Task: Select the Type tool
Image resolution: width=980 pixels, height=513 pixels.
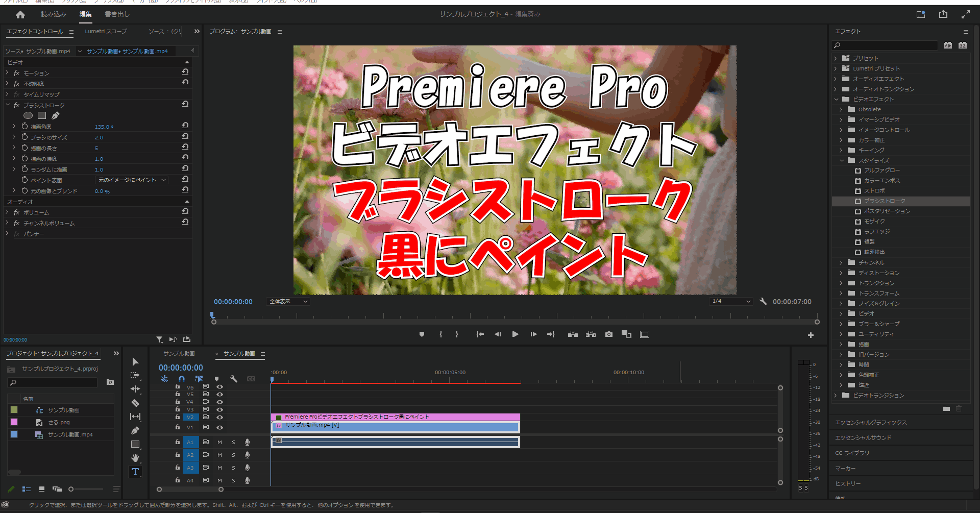Action: coord(135,472)
